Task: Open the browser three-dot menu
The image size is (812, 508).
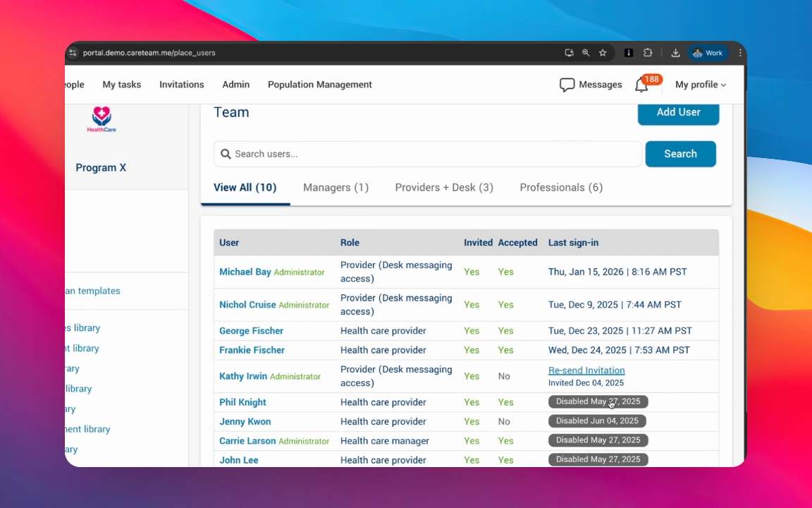Action: coord(740,53)
